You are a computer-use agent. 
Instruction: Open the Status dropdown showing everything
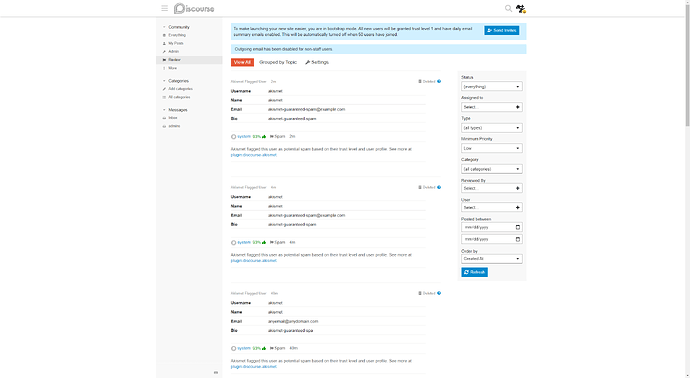point(492,87)
